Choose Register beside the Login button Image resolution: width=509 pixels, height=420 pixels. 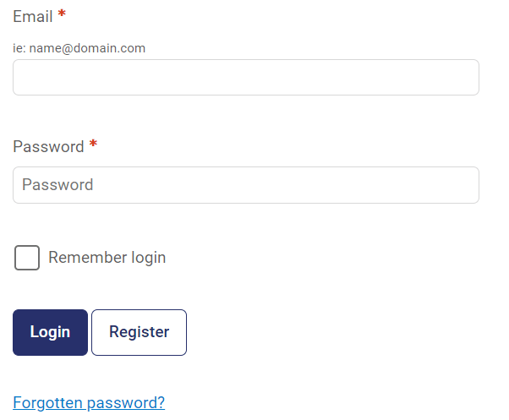click(139, 332)
